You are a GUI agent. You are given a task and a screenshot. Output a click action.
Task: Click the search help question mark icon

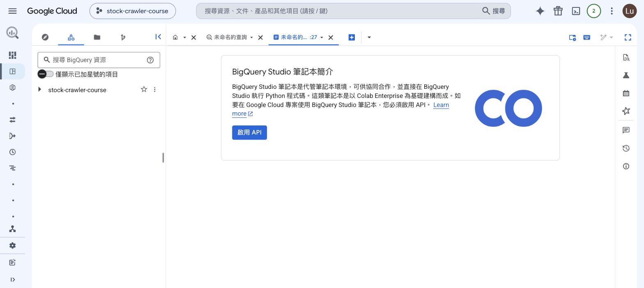click(x=150, y=60)
